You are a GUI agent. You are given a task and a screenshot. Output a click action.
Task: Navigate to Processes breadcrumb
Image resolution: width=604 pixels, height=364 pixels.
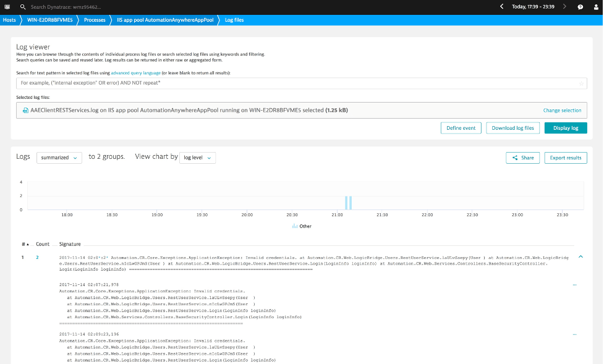click(95, 20)
